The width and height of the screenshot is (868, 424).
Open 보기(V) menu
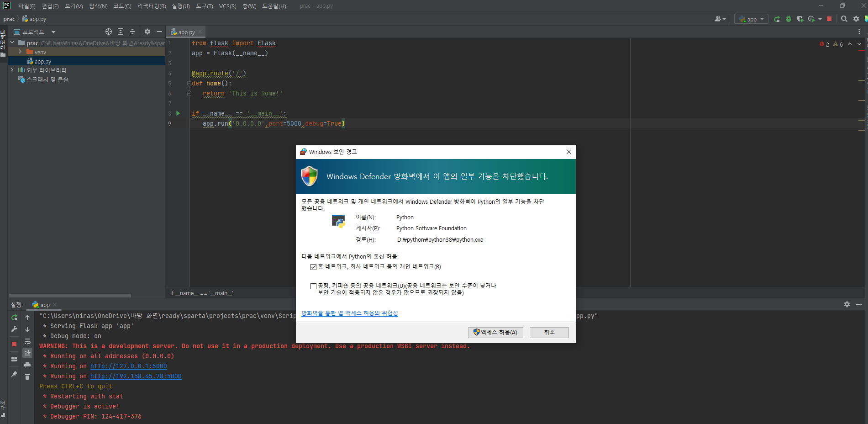point(74,6)
